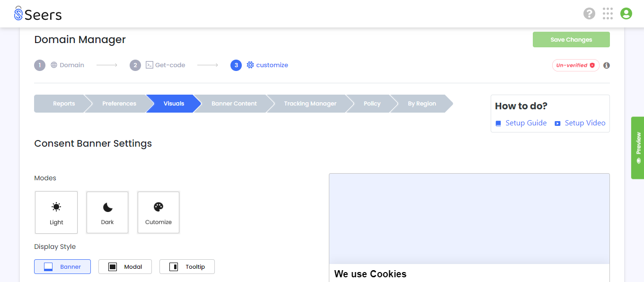
Task: Expand the green Preview side tab
Action: tap(637, 148)
